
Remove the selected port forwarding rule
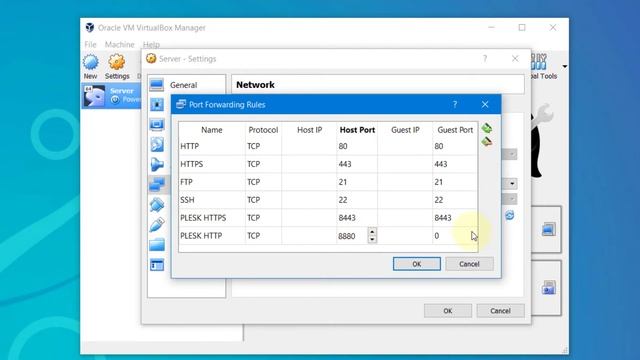click(x=487, y=142)
